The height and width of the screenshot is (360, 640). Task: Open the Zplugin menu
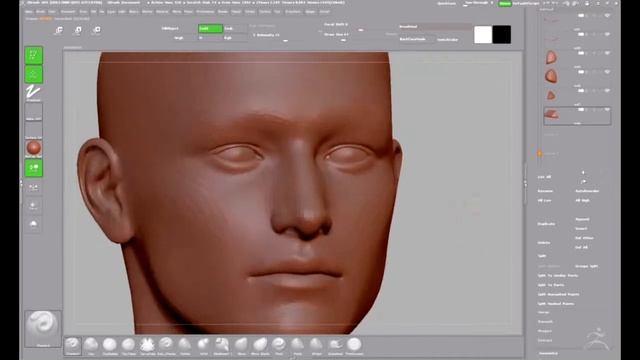click(x=310, y=12)
